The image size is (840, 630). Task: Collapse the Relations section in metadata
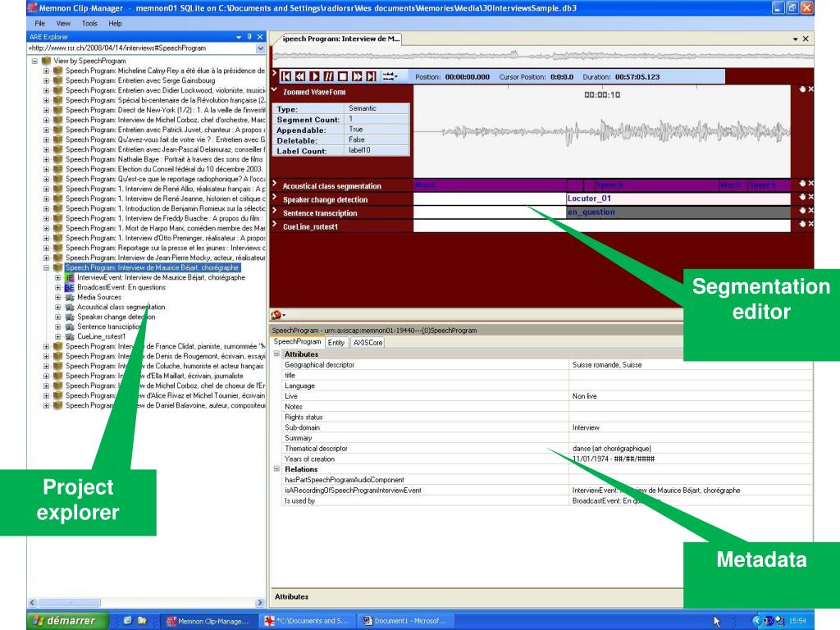point(277,468)
